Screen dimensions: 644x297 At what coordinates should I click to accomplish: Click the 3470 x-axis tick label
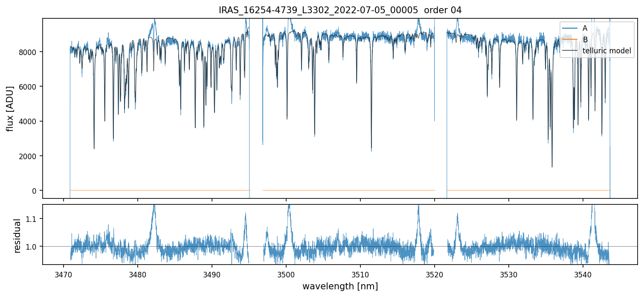(64, 274)
